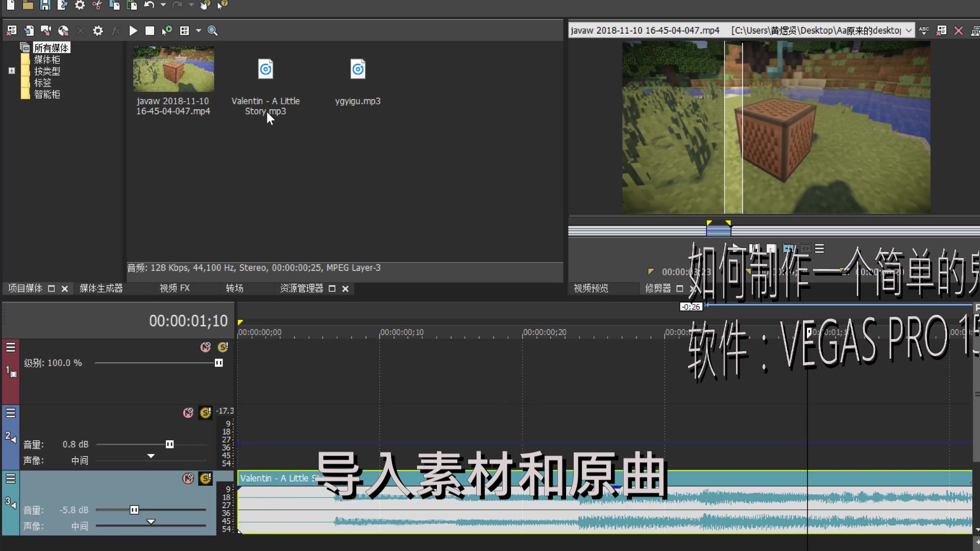This screenshot has width=980, height=551.
Task: Undo the last action
Action: [x=149, y=5]
